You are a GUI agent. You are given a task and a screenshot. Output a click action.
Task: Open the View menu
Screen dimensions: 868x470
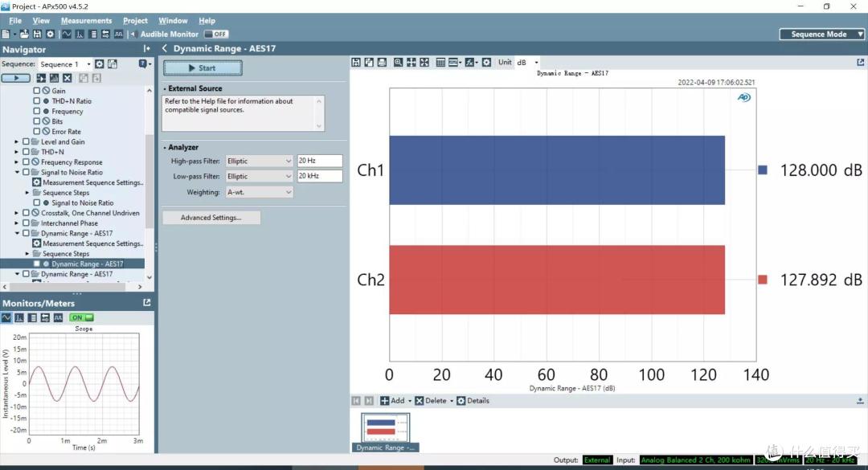pyautogui.click(x=41, y=20)
